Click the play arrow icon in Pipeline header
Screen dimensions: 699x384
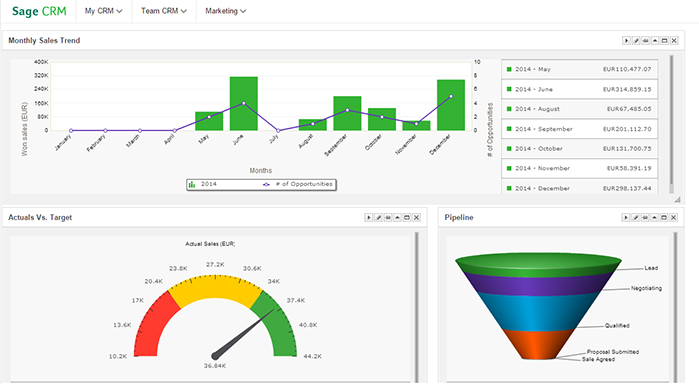[x=626, y=218]
